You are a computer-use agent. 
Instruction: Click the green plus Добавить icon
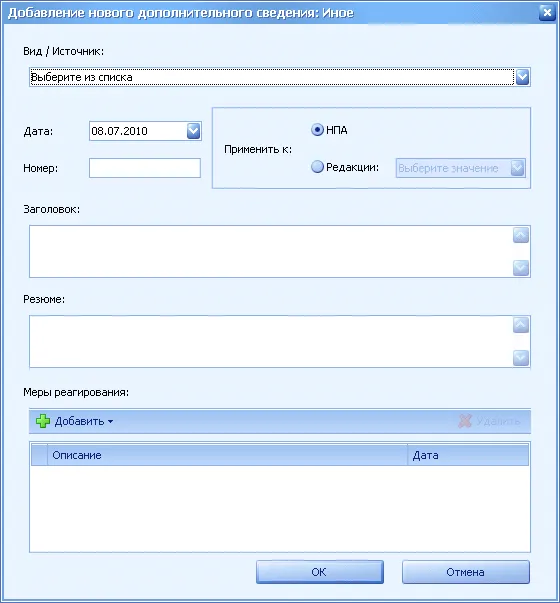[x=43, y=421]
